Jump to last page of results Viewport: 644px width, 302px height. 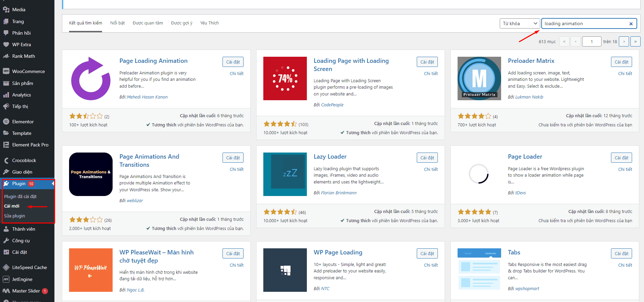635,41
